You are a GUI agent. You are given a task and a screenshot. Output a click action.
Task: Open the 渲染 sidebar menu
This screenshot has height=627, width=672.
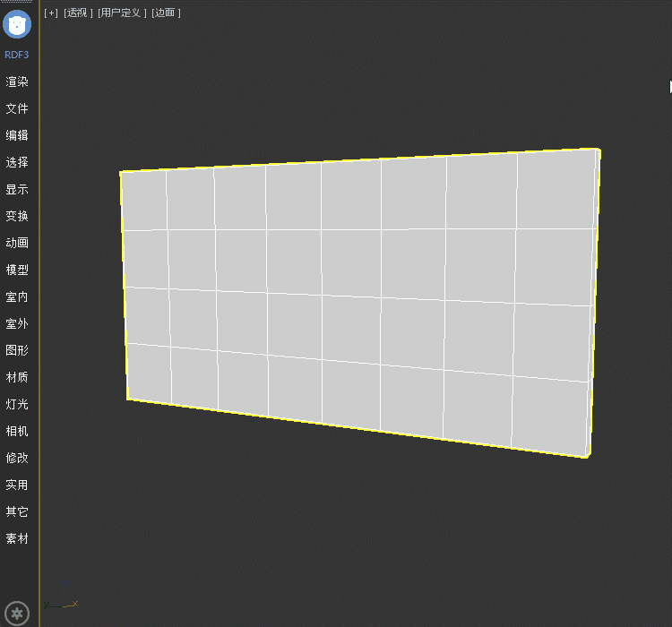(17, 82)
